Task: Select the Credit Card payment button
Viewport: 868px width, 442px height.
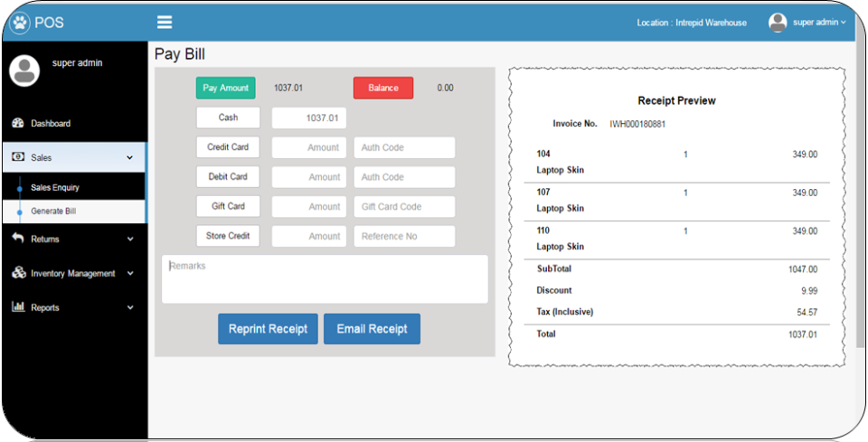Action: [228, 147]
